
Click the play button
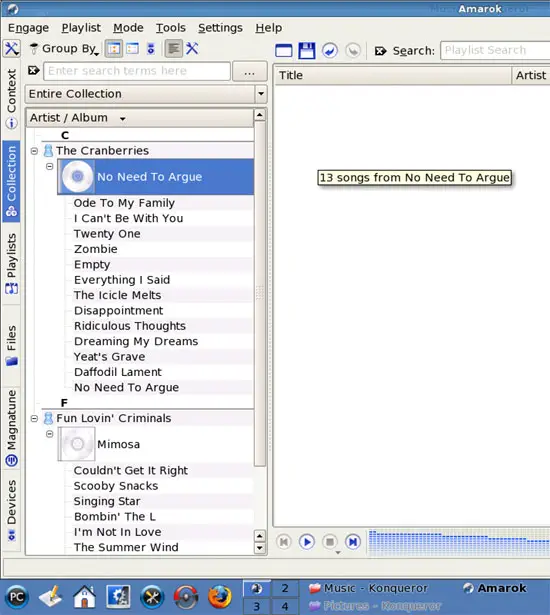coord(307,542)
